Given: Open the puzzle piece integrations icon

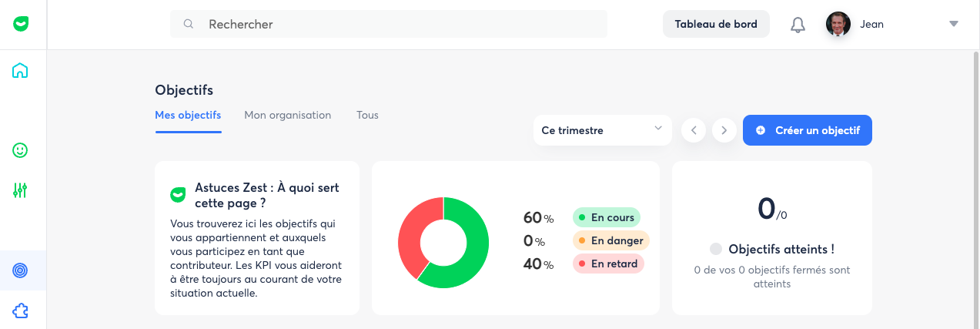Looking at the screenshot, I should [x=21, y=311].
